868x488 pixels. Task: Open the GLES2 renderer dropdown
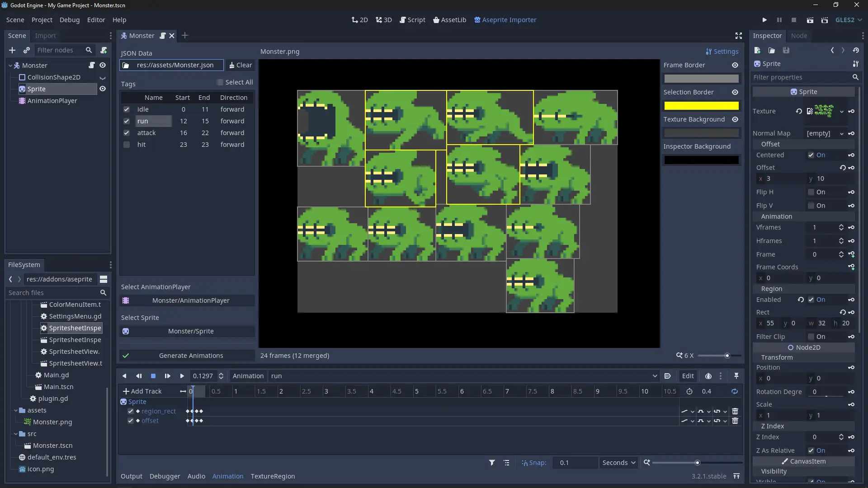click(x=849, y=20)
